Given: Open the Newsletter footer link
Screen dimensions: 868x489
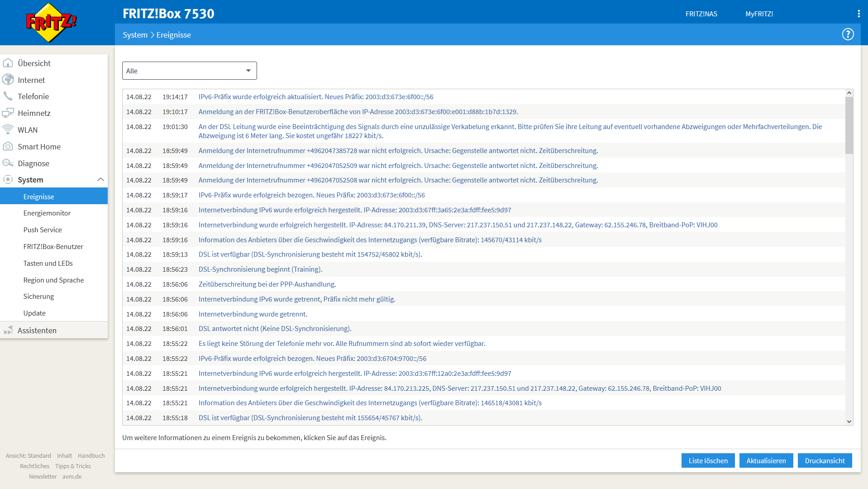Looking at the screenshot, I should (43, 476).
